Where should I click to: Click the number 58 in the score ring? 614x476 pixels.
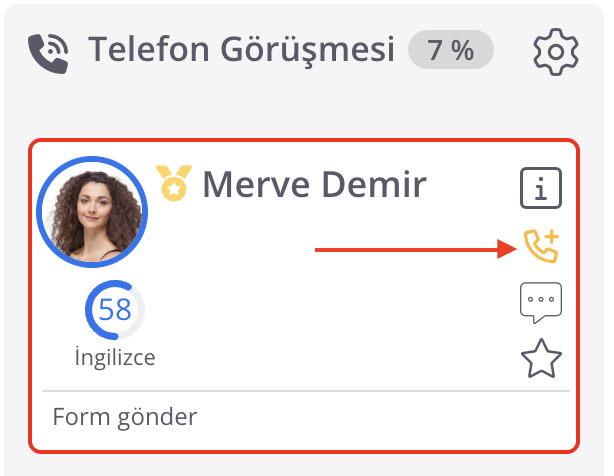(115, 309)
